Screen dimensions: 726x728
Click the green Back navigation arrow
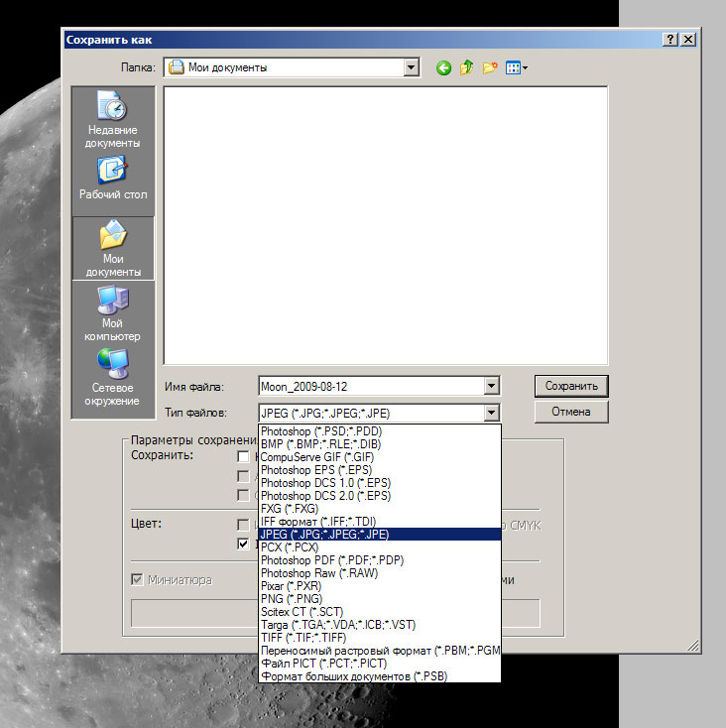coord(443,67)
